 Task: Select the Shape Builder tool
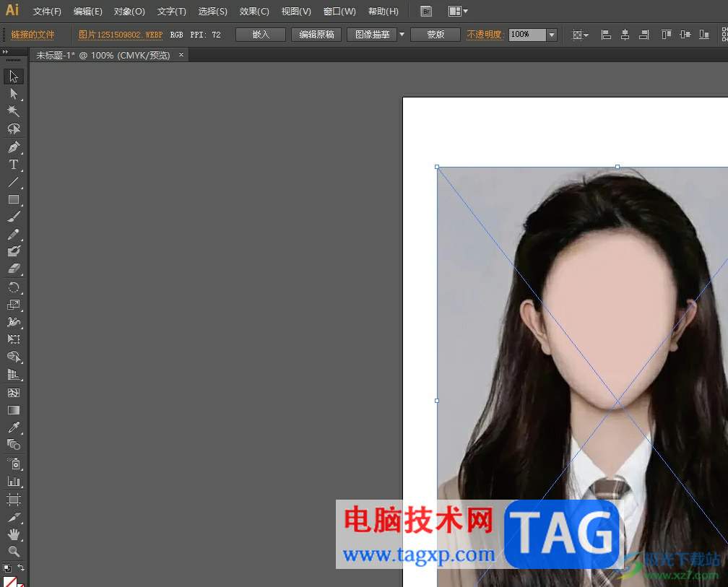[x=14, y=357]
